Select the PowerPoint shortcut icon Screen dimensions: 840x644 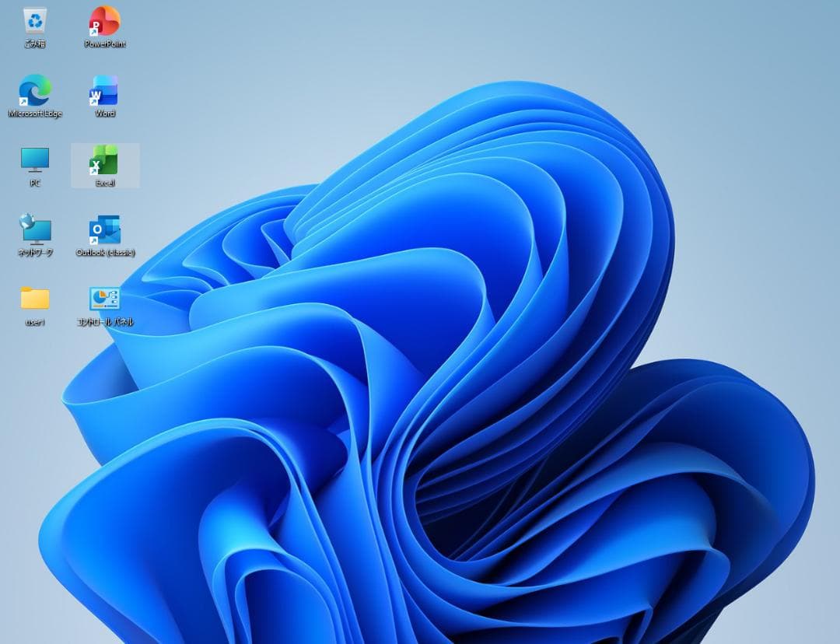[104, 21]
